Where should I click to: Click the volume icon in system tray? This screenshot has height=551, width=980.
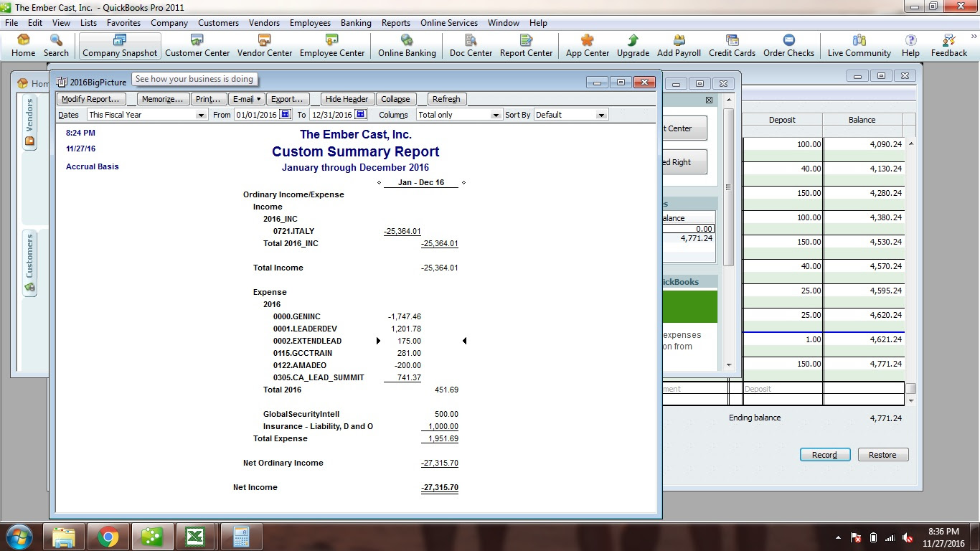[x=908, y=537]
